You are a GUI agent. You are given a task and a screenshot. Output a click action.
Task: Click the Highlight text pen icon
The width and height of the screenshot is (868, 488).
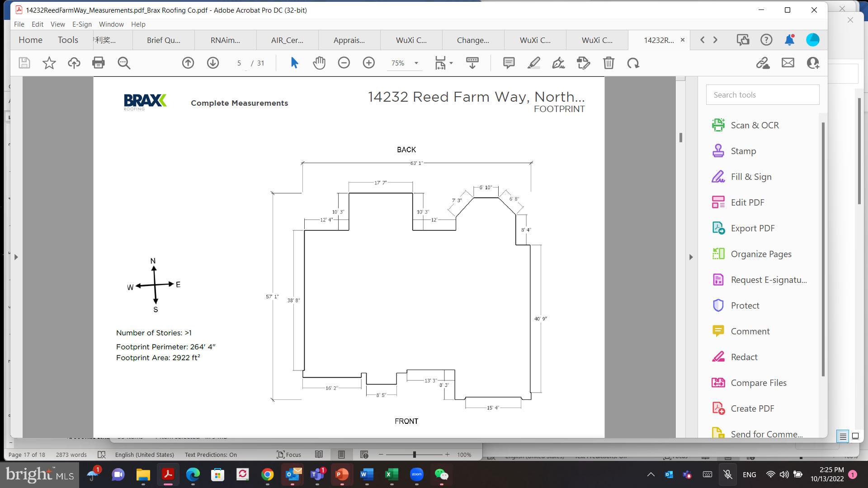[533, 63]
